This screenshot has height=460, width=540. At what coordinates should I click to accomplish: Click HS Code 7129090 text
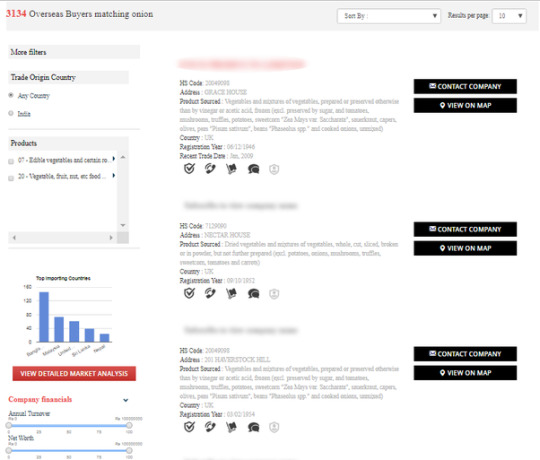(x=203, y=226)
